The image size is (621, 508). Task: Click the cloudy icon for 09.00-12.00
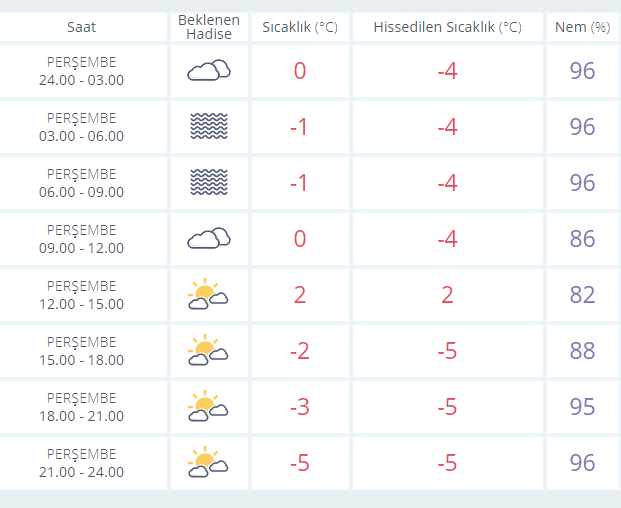click(208, 238)
